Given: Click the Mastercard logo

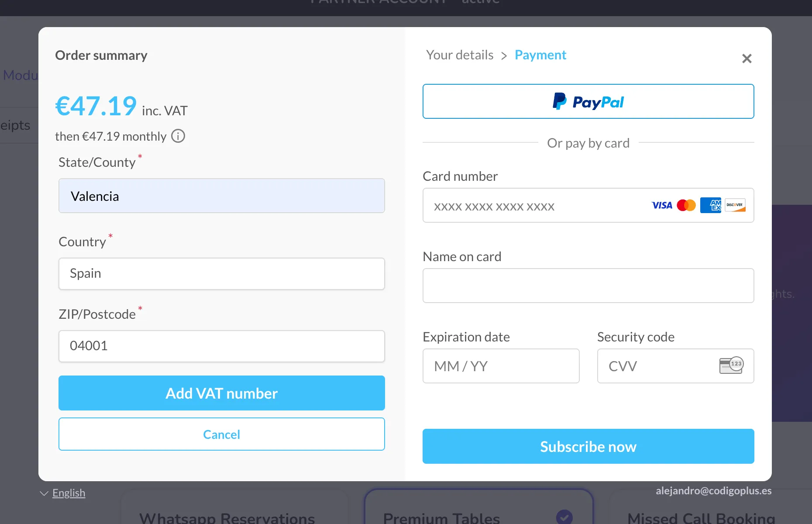Looking at the screenshot, I should 686,205.
